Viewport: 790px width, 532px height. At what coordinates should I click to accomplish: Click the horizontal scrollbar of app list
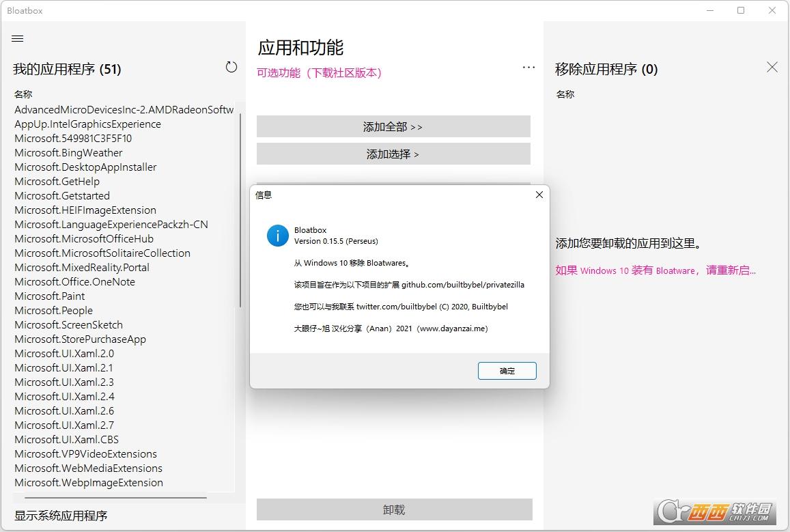click(116, 498)
